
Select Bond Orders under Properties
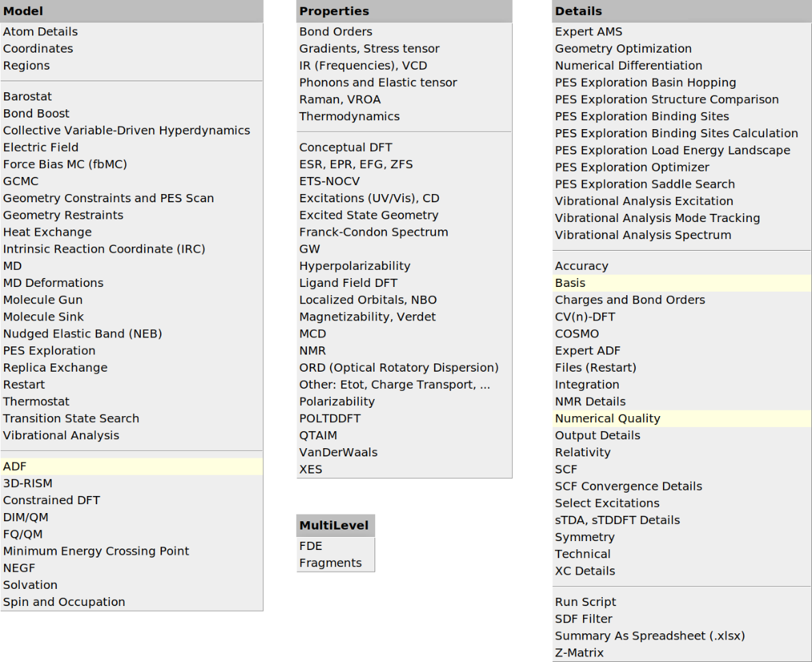tap(336, 31)
